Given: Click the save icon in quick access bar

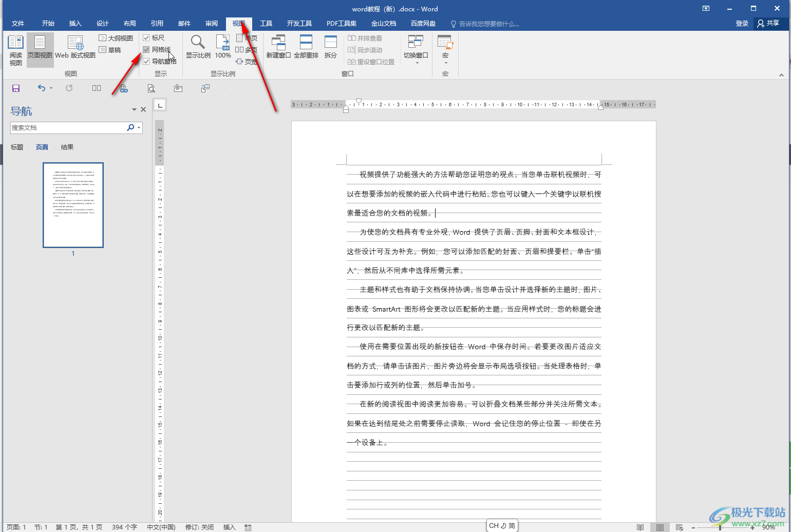Looking at the screenshot, I should coord(16,88).
